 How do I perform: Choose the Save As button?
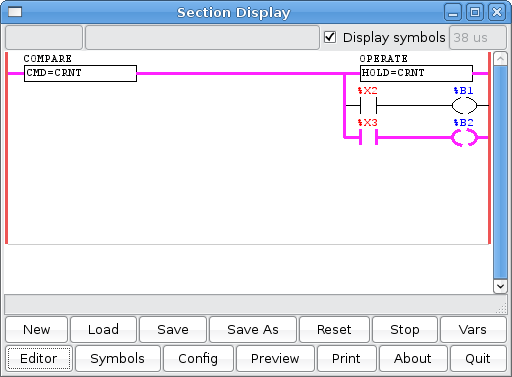coord(253,329)
